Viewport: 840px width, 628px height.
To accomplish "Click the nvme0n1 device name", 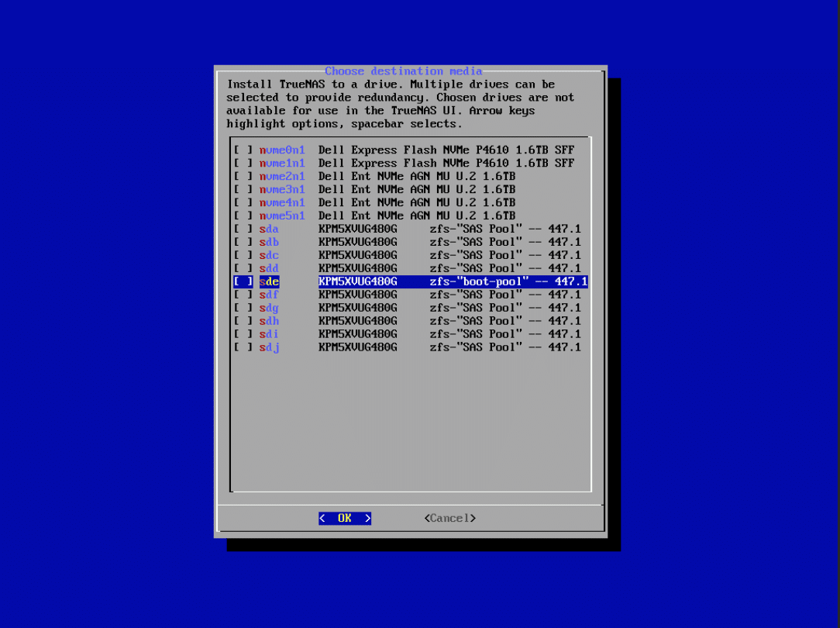I will (x=282, y=150).
